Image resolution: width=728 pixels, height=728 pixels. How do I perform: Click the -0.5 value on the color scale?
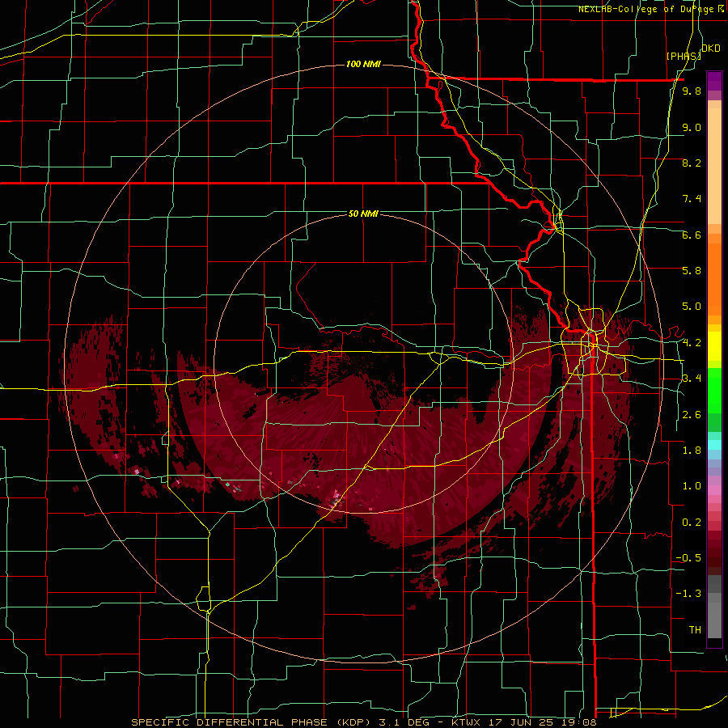click(688, 557)
